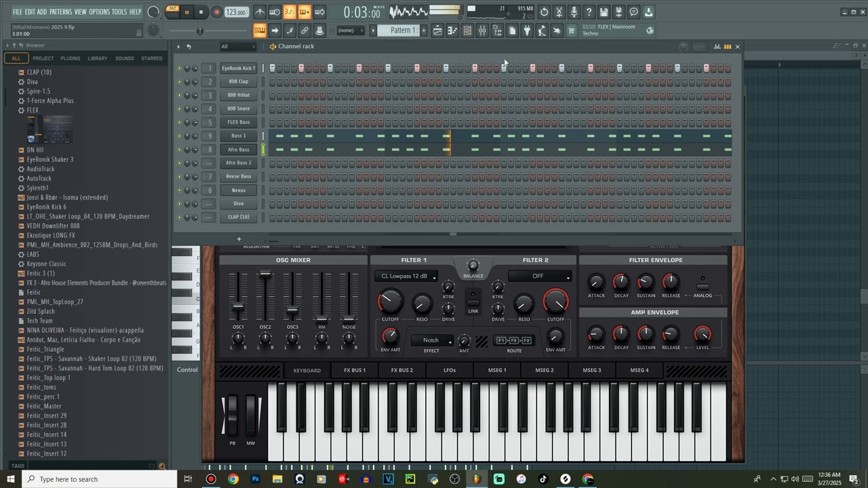Open the Playlist view icon
Image resolution: width=868 pixels, height=488 pixels.
(437, 30)
